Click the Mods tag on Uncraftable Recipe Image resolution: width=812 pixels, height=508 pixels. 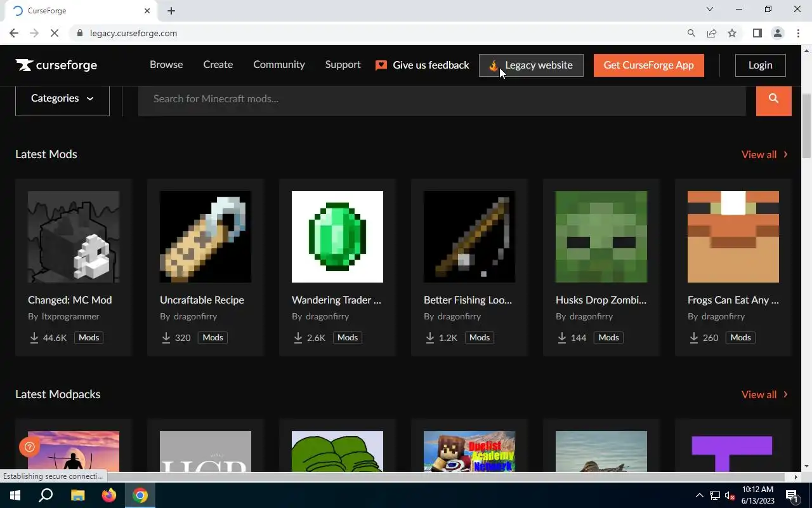[x=213, y=338]
